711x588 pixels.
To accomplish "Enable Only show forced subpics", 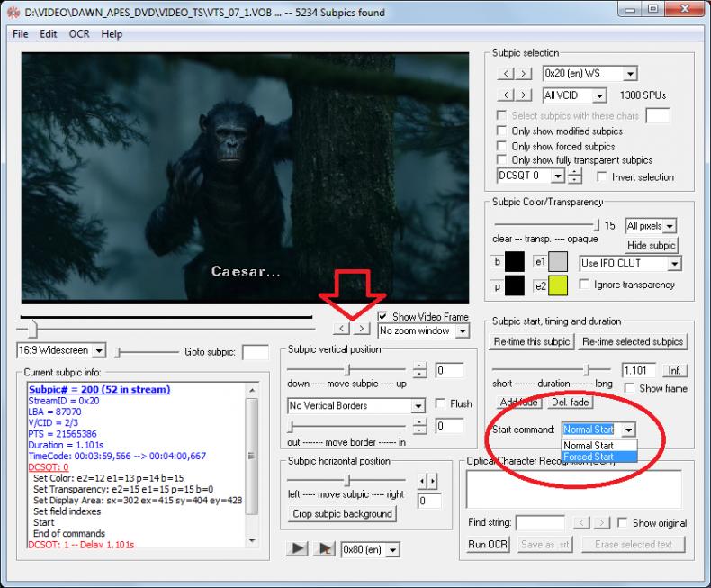I will point(501,146).
